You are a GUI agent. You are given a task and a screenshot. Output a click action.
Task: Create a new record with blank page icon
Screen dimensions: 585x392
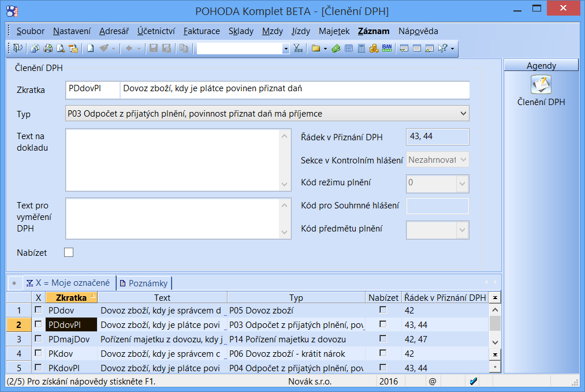pos(90,48)
